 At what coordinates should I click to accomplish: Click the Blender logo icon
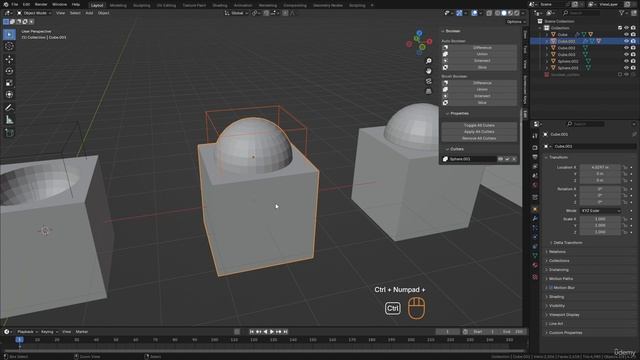tap(5, 4)
